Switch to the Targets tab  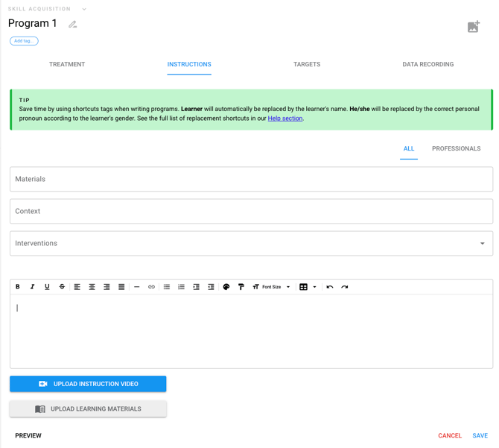[x=307, y=65]
